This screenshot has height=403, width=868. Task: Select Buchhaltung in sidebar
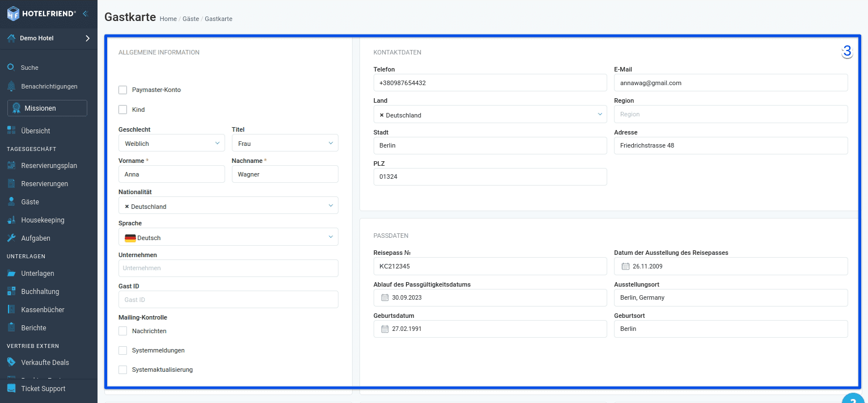[40, 292]
